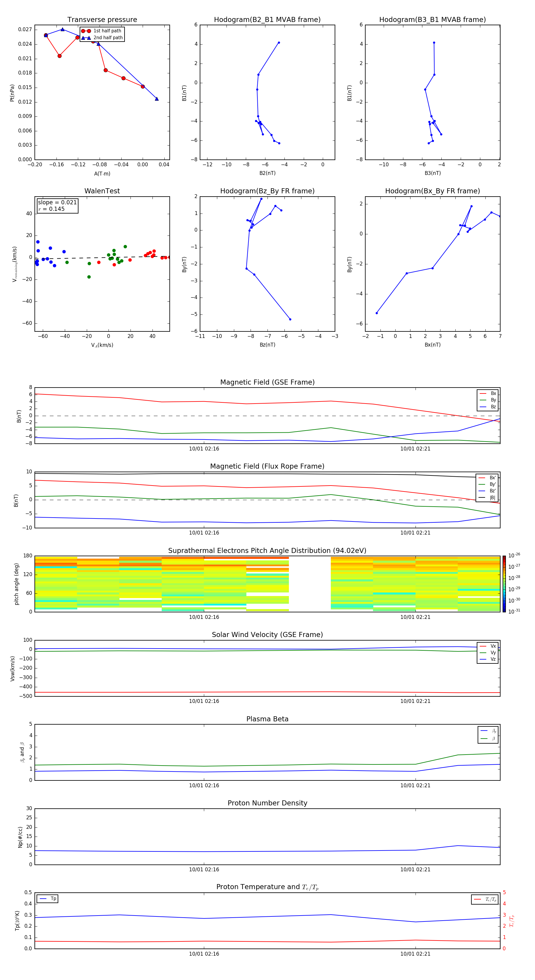Click '1st half path' legend entry

102,31
